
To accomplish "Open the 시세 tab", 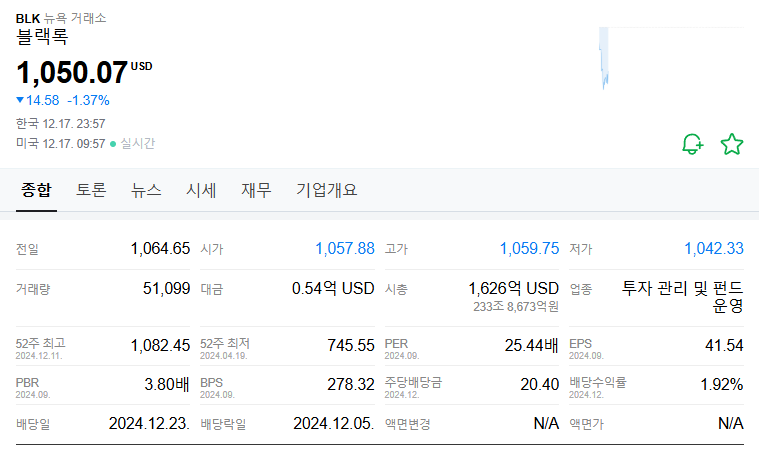I will pos(201,190).
